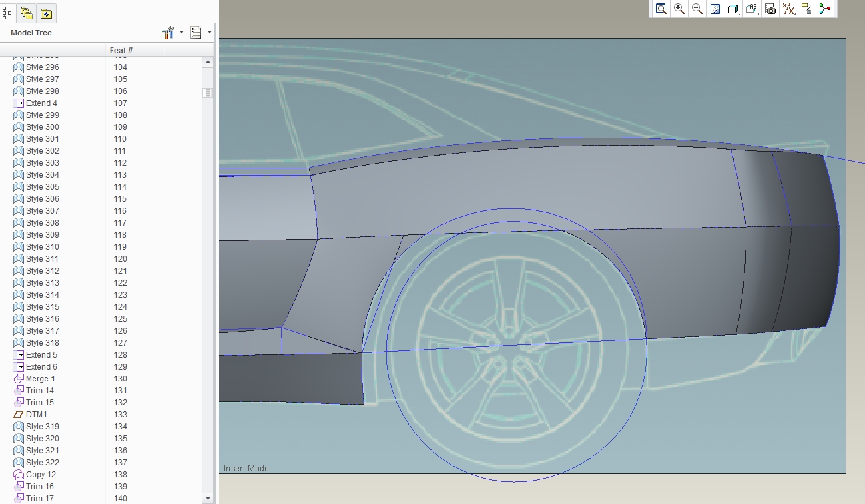Open the Saved Orientations view icon

point(752,9)
